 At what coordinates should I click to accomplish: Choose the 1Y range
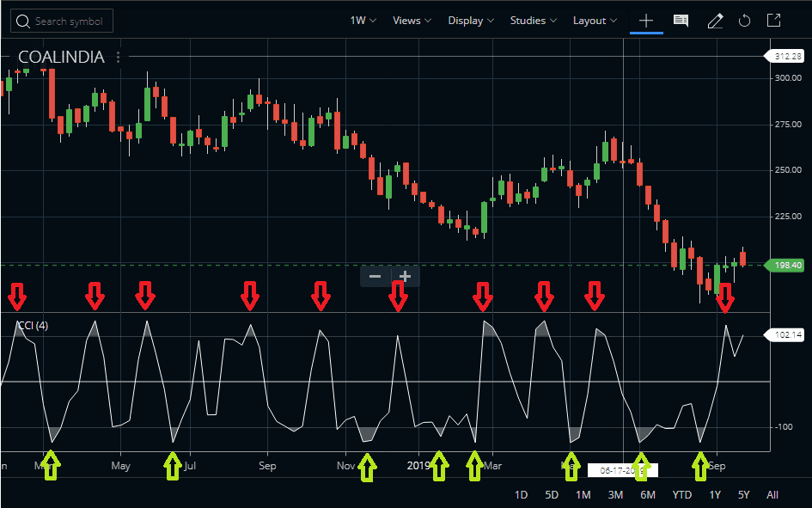(x=715, y=495)
